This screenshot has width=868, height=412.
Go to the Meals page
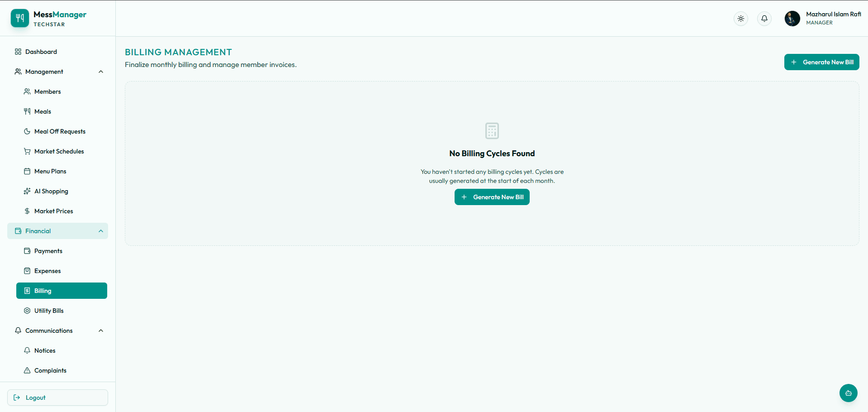point(62,111)
